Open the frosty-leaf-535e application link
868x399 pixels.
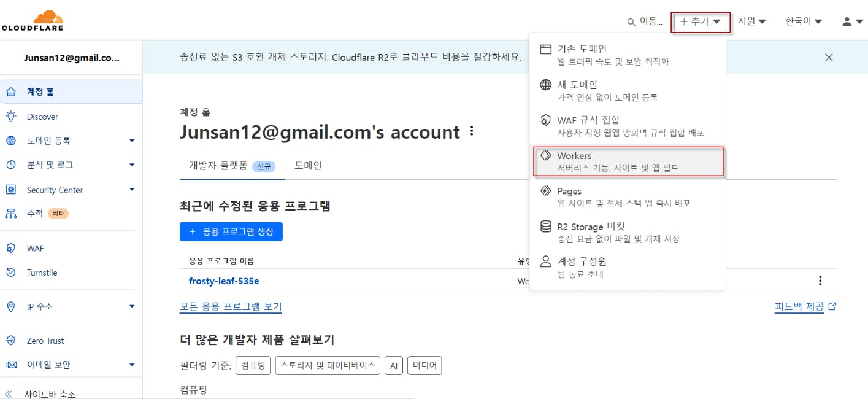[224, 281]
